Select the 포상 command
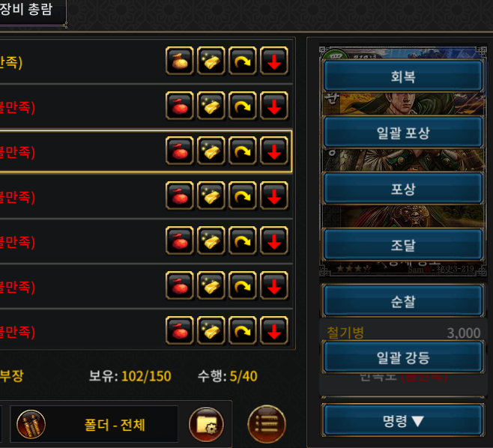Image resolution: width=493 pixels, height=448 pixels. pos(403,189)
